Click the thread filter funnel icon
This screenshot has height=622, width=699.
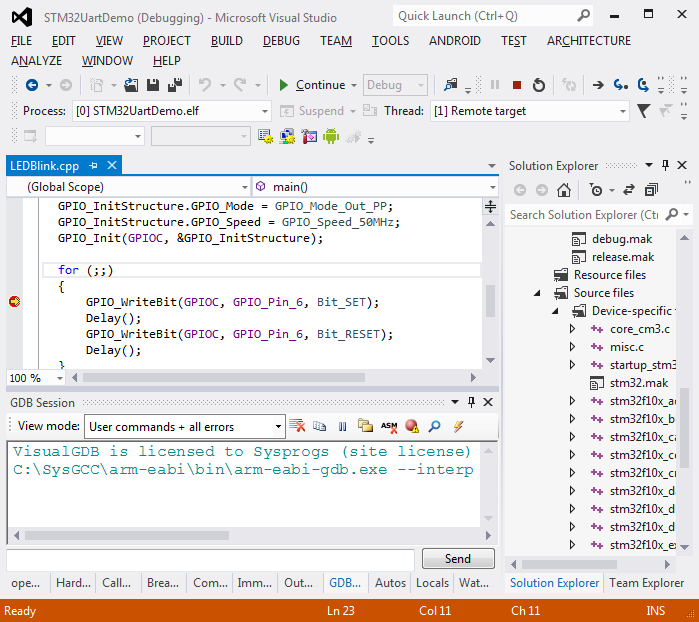pos(643,111)
